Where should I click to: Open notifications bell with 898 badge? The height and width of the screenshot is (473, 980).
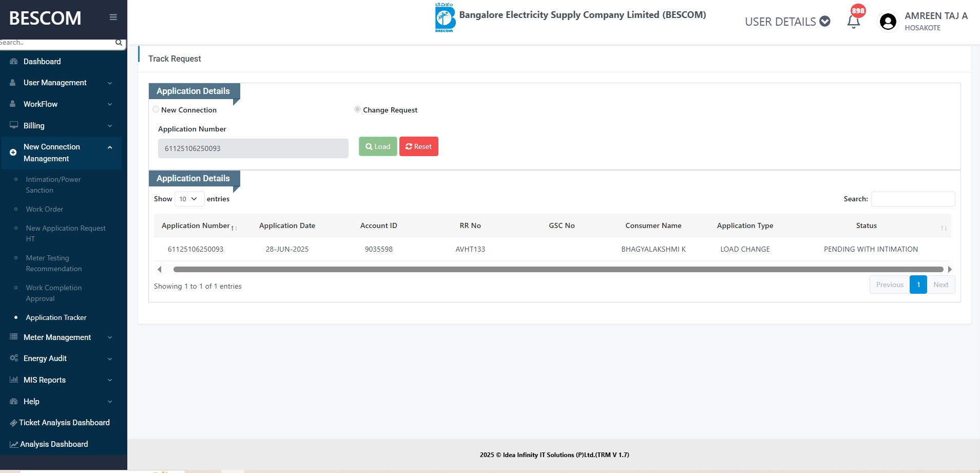click(x=854, y=22)
